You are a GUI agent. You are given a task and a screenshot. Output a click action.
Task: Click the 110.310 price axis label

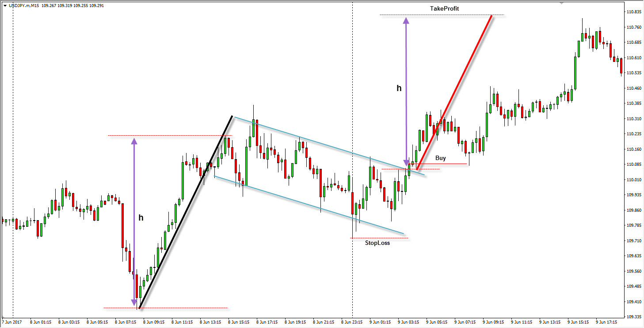click(x=634, y=119)
